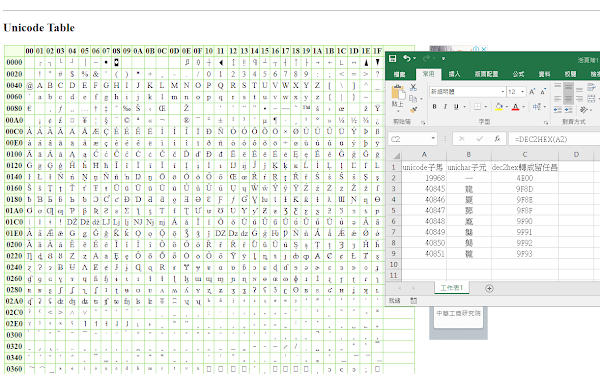Toggle Italic formatting
The image size is (600, 374).
(x=445, y=107)
